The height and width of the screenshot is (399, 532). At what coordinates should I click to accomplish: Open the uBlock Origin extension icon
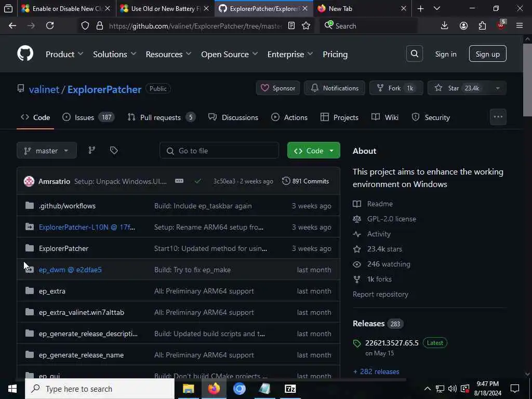(x=501, y=25)
